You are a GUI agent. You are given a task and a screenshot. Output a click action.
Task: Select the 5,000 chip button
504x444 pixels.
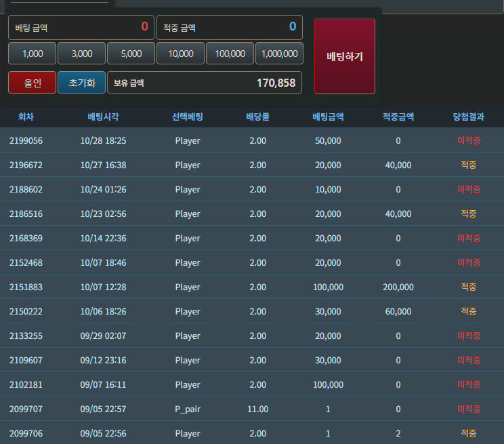click(x=131, y=54)
